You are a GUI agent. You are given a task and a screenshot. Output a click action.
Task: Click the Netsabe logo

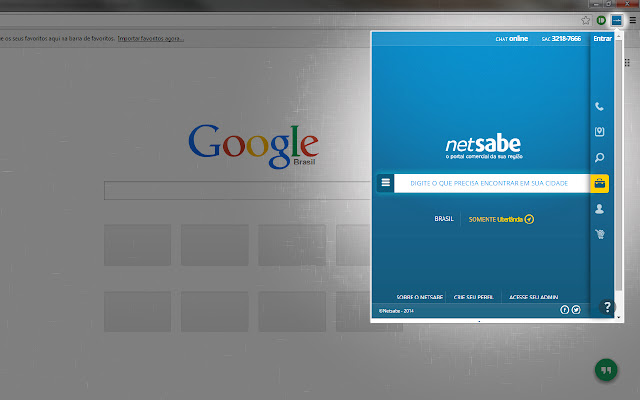[x=483, y=147]
